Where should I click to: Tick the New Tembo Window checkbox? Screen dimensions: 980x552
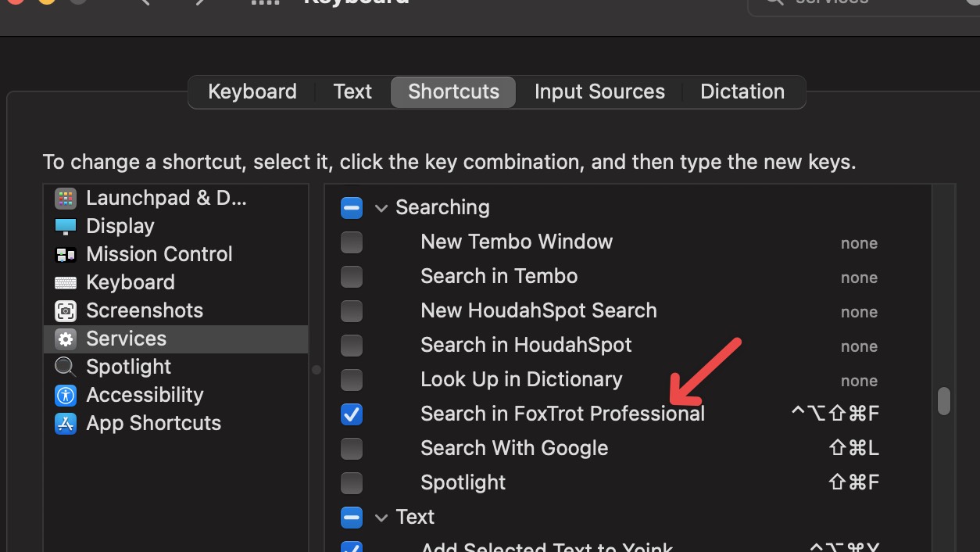[352, 242]
